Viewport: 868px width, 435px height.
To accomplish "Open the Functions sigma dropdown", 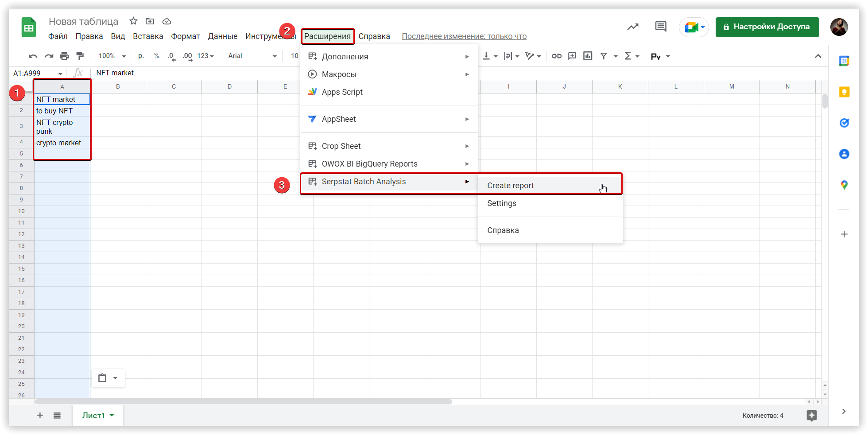I will (x=632, y=56).
